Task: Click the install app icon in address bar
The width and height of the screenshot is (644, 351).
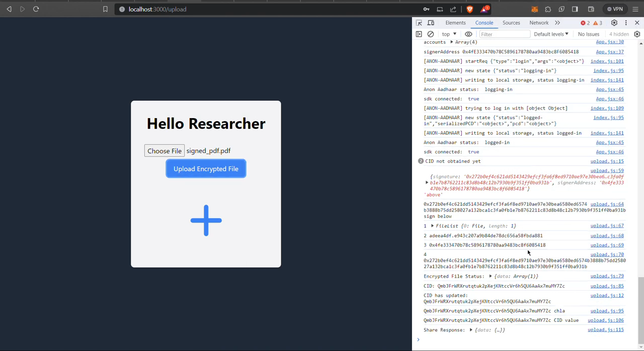Action: pos(440,9)
